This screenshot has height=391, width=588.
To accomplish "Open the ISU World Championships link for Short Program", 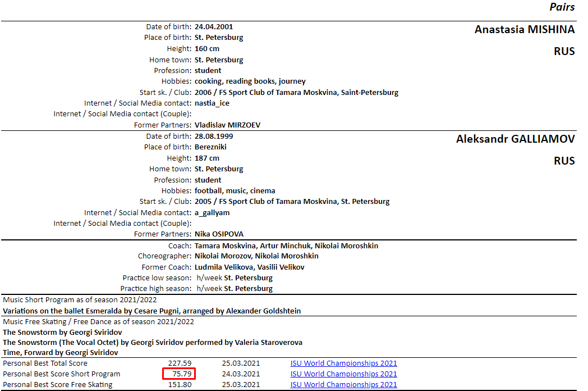I will point(343,374).
